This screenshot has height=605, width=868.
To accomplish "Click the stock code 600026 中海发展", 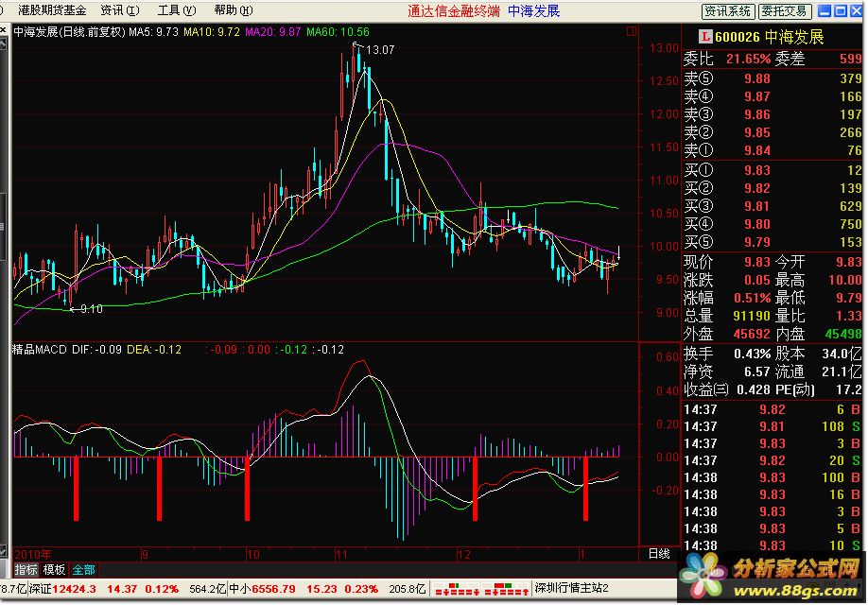I will (x=769, y=37).
